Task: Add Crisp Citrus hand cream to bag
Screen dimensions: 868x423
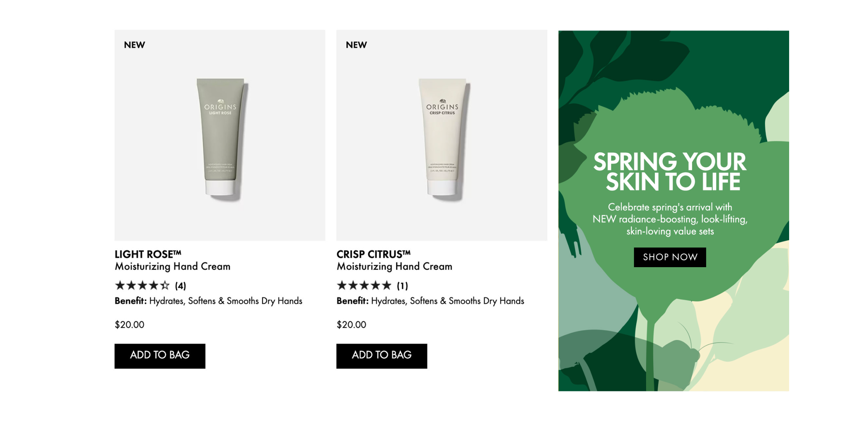Action: [382, 355]
